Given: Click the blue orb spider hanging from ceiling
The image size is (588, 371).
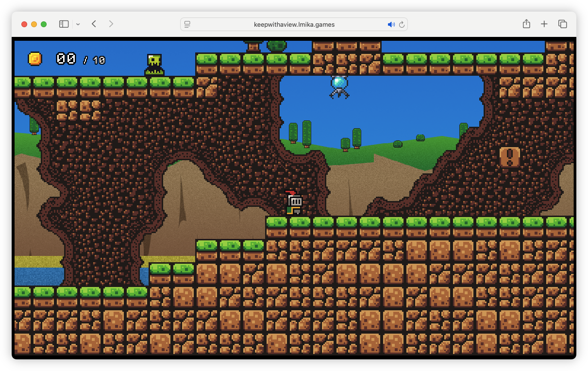Looking at the screenshot, I should [x=339, y=87].
